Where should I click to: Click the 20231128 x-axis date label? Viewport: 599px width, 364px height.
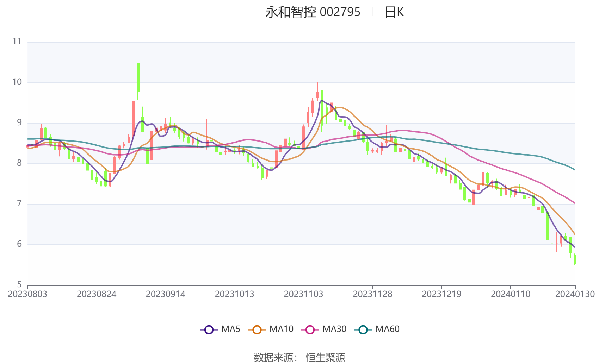tap(372, 294)
